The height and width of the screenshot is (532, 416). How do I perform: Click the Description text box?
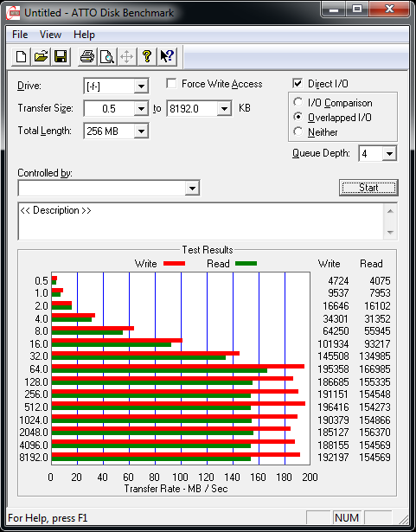pos(201,221)
